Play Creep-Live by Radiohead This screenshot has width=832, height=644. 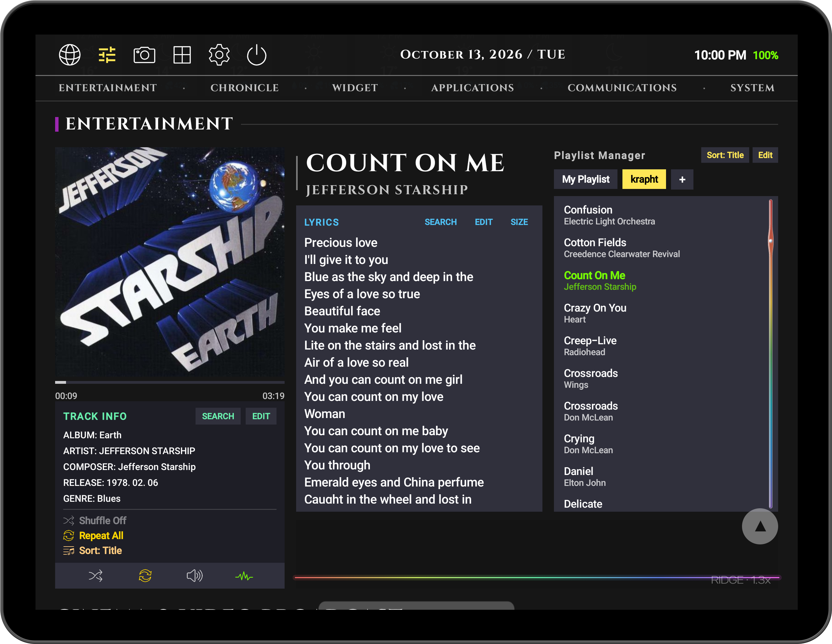pyautogui.click(x=663, y=346)
